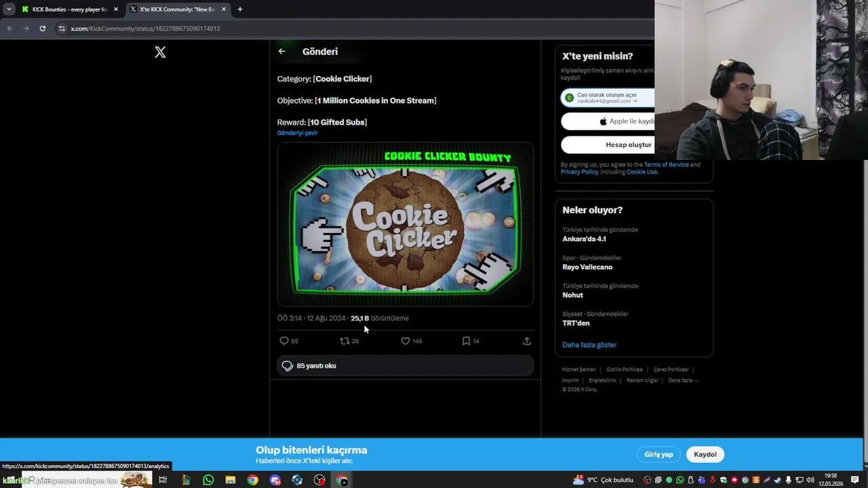Open site information icon in the address bar
The height and width of the screenshot is (488, 868).
coord(62,28)
